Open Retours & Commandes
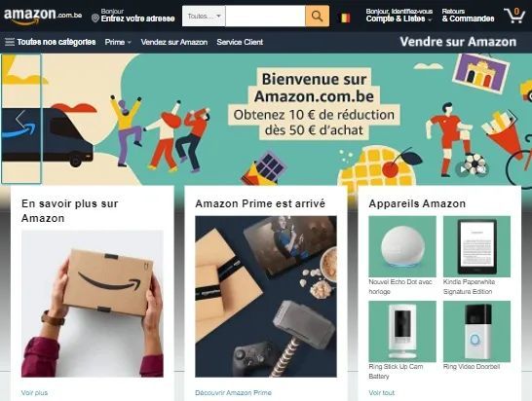Viewport: 532px width, 401px height. click(x=468, y=16)
